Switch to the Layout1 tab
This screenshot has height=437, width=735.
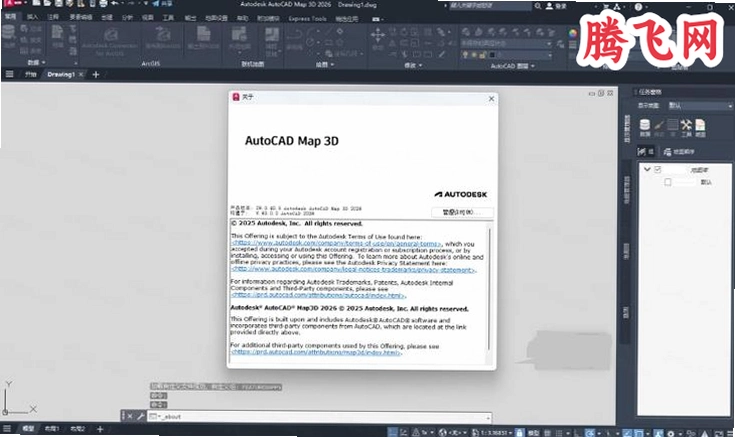52,429
